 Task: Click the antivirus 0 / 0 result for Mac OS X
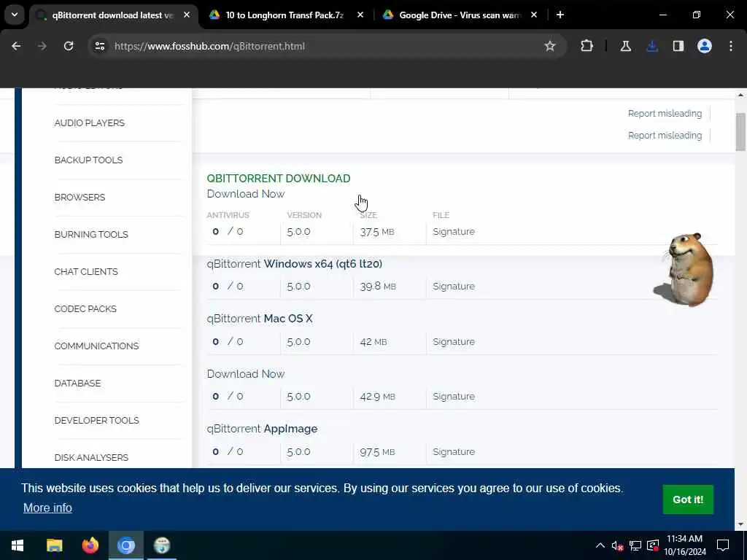pyautogui.click(x=228, y=341)
